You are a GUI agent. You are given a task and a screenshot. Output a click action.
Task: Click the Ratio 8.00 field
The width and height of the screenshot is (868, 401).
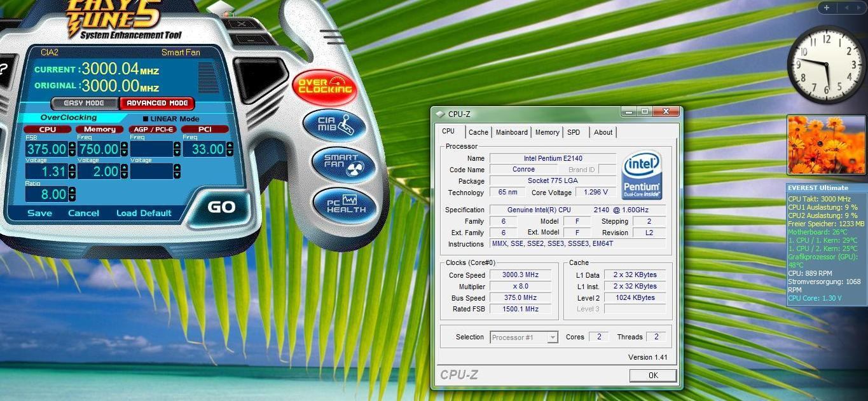click(x=46, y=194)
